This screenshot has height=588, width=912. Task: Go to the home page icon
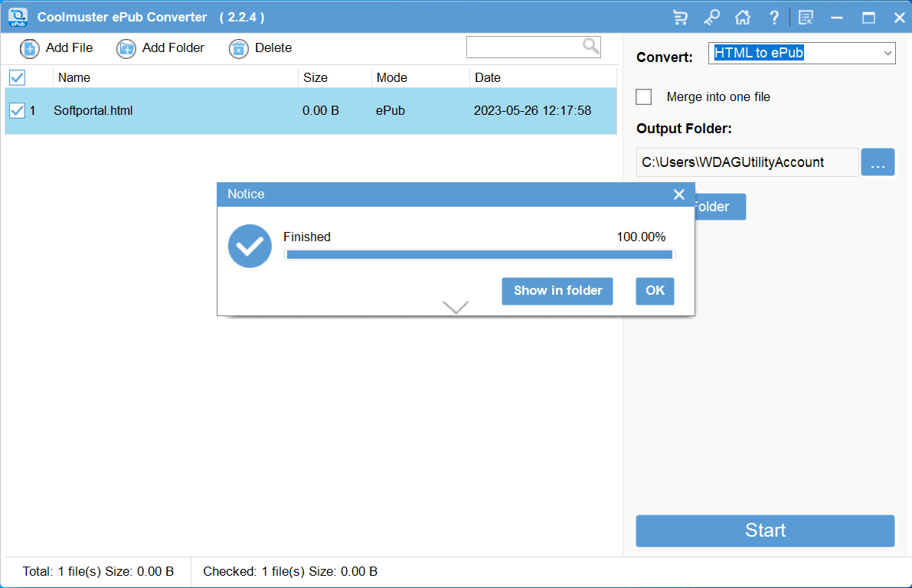coord(743,18)
